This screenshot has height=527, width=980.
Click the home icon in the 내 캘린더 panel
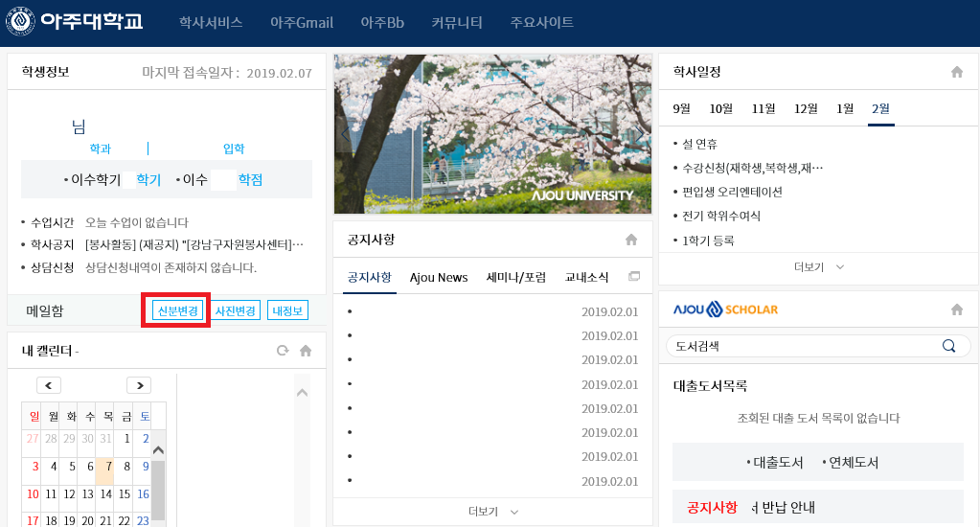click(306, 351)
